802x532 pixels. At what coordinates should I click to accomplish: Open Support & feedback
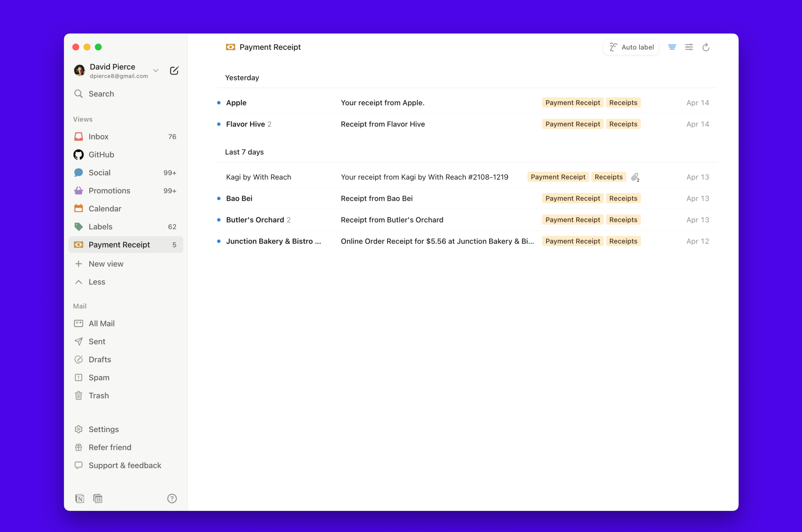pyautogui.click(x=125, y=465)
